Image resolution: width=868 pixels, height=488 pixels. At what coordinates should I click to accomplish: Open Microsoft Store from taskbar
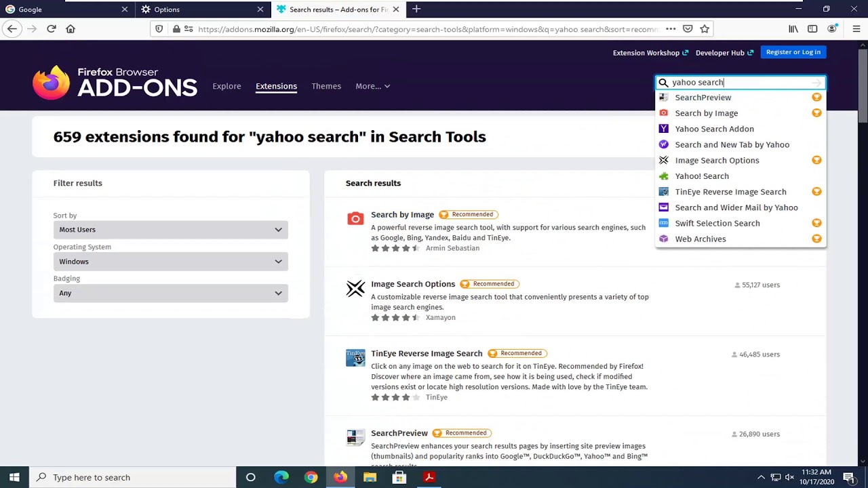click(399, 477)
